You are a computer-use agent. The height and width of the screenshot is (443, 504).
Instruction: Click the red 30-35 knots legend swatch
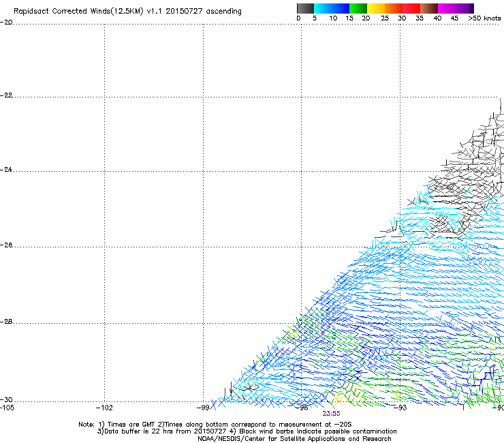pyautogui.click(x=411, y=8)
